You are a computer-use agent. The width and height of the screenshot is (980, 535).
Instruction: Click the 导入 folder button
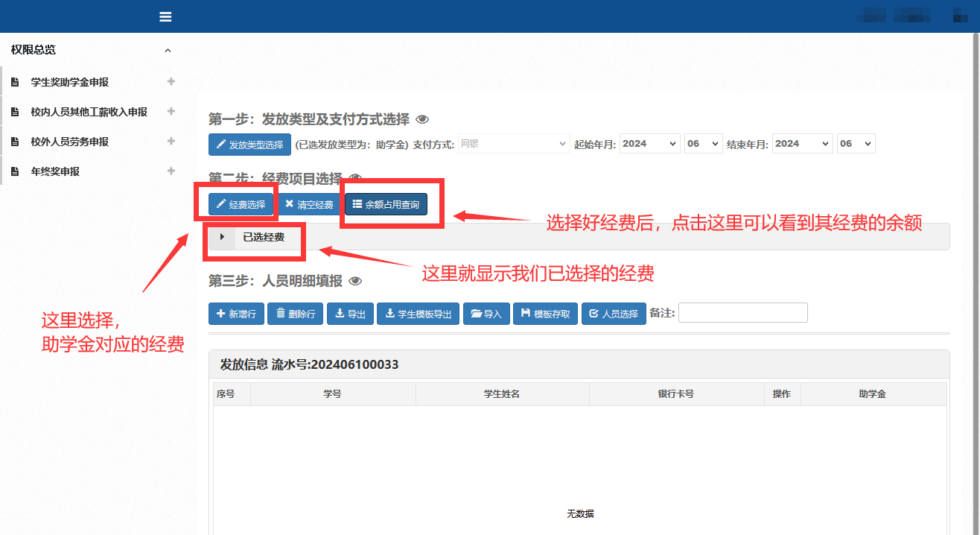click(486, 314)
